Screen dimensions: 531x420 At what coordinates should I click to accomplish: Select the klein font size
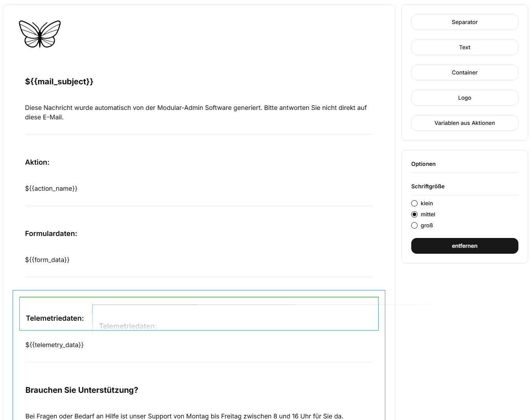[x=414, y=203]
